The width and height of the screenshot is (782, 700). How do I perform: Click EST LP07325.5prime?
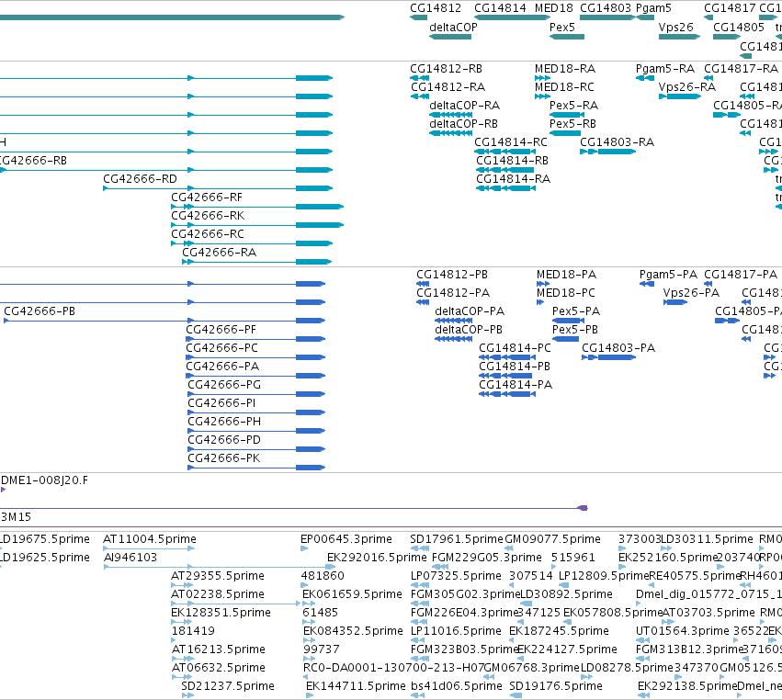click(456, 576)
